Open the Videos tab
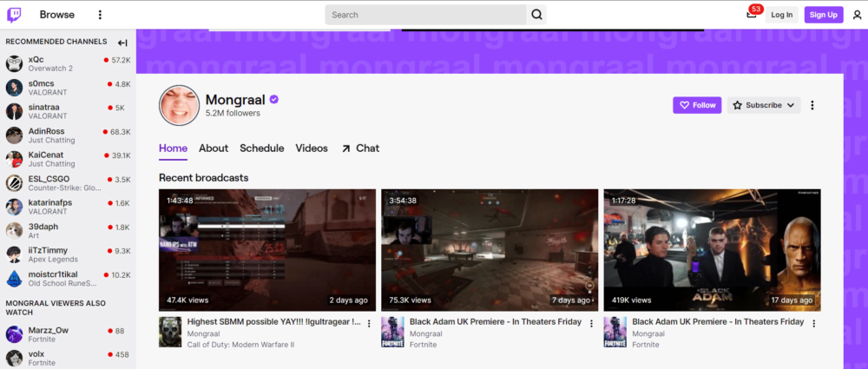Viewport: 868px width, 369px height. point(312,148)
